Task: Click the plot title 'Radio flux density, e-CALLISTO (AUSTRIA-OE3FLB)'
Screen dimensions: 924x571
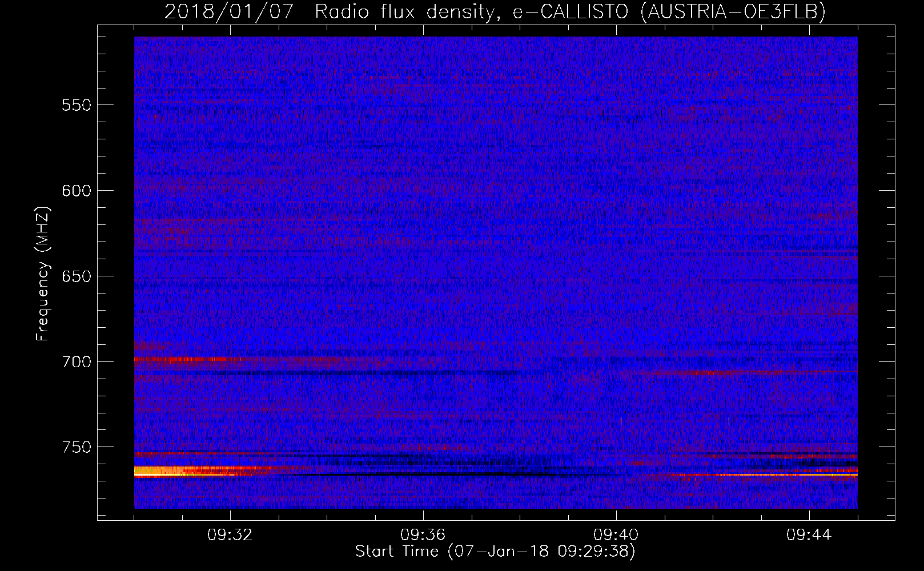Action: point(570,11)
